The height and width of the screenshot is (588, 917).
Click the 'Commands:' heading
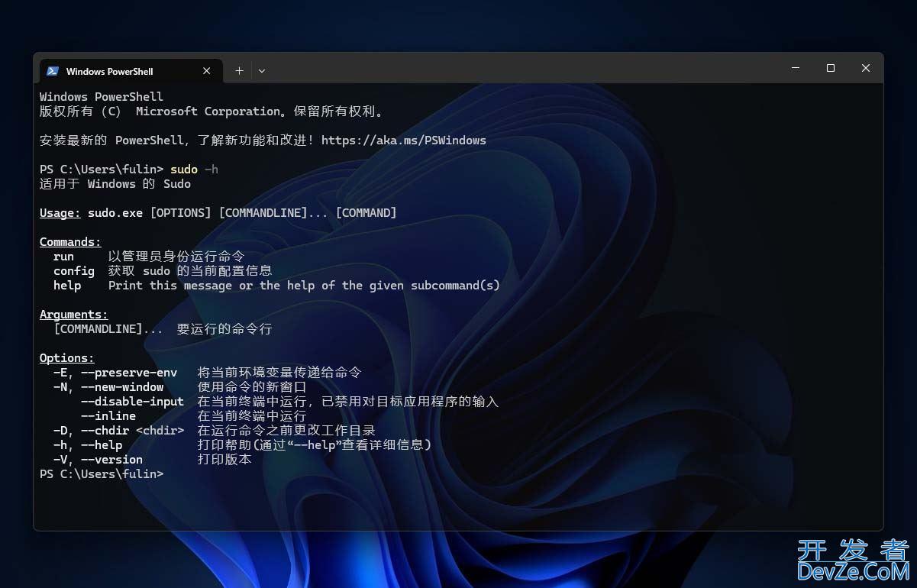70,242
